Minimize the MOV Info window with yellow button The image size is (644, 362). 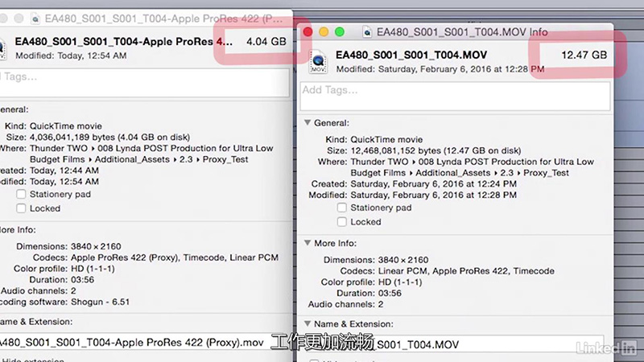pos(324,32)
